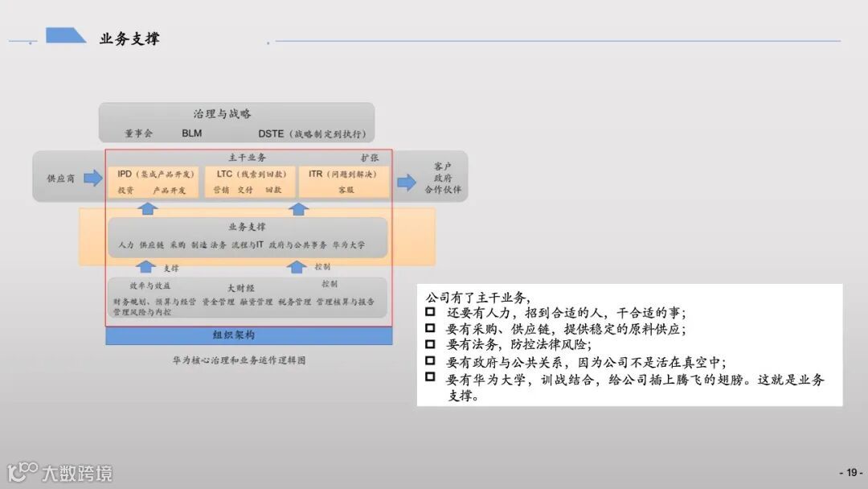The height and width of the screenshot is (489, 868).
Task: Select 回款 under LTC
Action: [273, 189]
